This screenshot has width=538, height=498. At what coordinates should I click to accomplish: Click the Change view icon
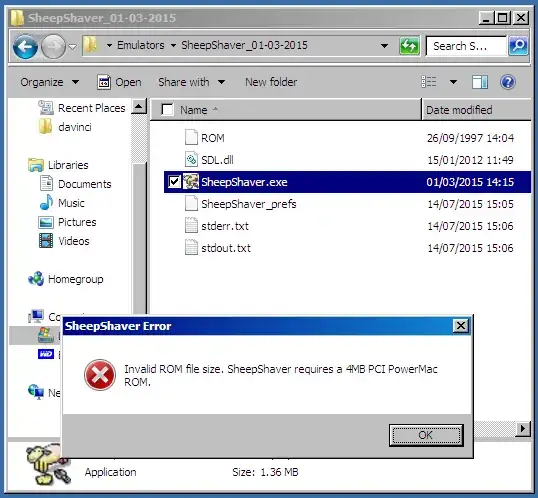click(x=429, y=82)
